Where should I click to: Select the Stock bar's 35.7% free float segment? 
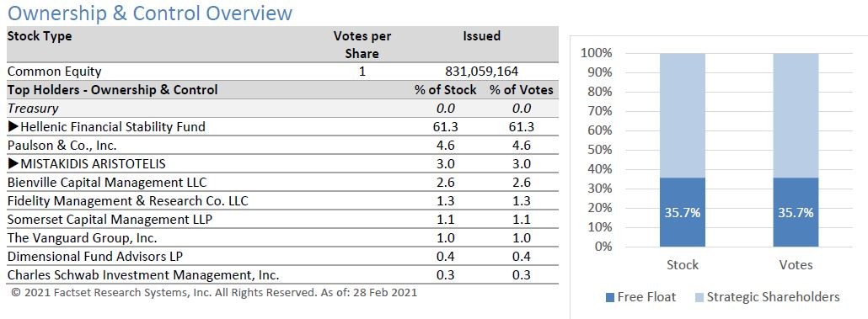pyautogui.click(x=683, y=212)
